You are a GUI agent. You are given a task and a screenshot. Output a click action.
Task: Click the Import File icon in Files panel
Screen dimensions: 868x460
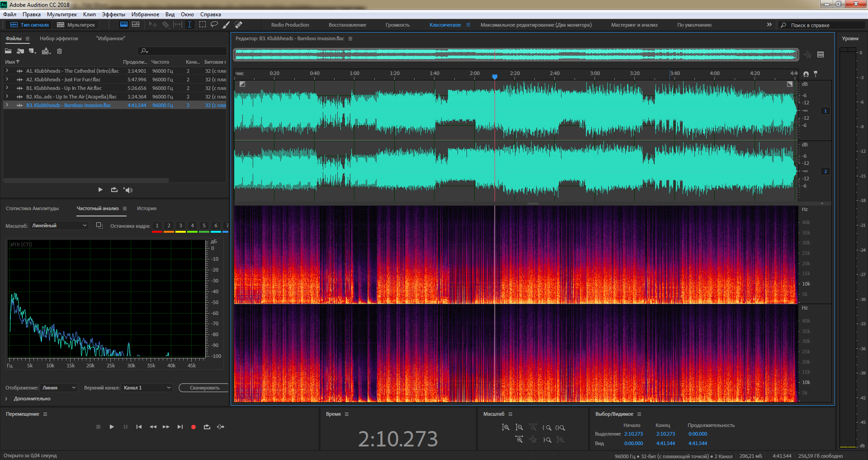pos(20,51)
